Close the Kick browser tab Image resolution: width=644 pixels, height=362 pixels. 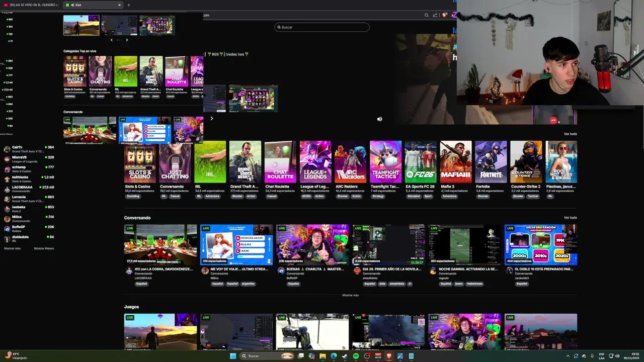point(119,5)
